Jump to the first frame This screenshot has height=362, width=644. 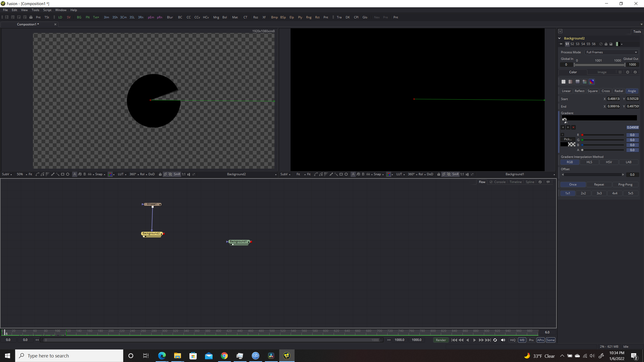[x=454, y=340]
